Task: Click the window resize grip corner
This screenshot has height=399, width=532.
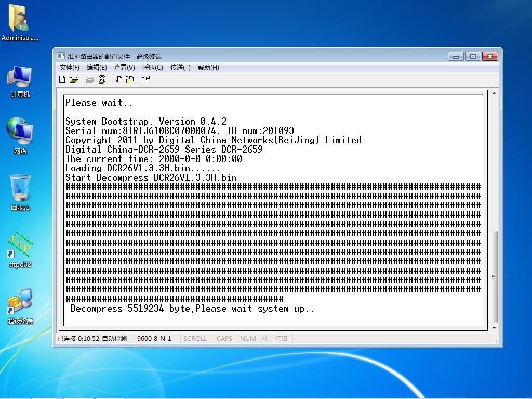Action: point(496,341)
